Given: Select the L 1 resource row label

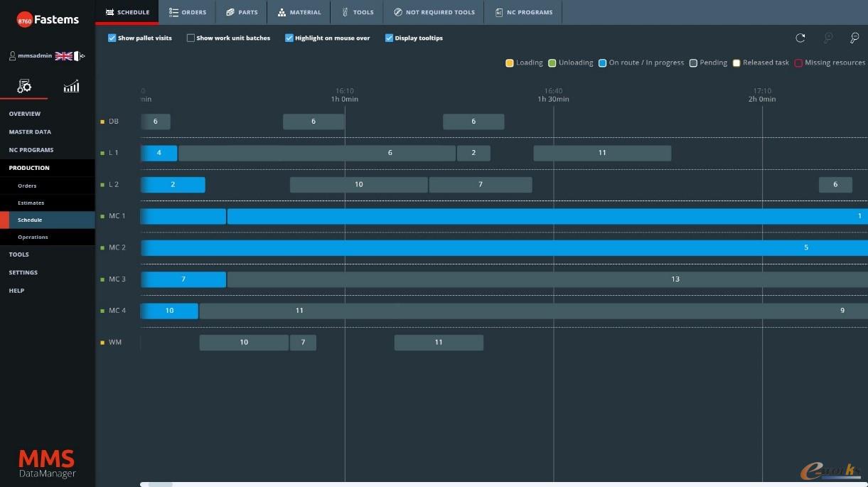Looking at the screenshot, I should click(114, 153).
